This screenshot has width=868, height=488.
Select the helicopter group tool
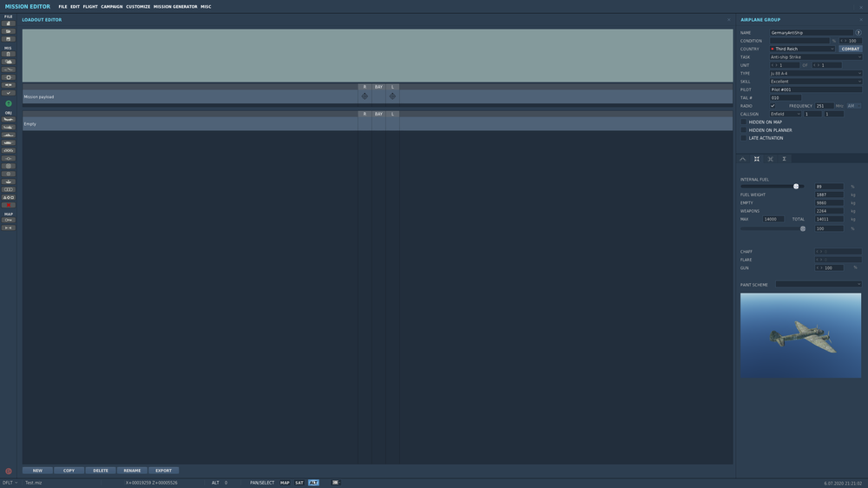coord(9,127)
